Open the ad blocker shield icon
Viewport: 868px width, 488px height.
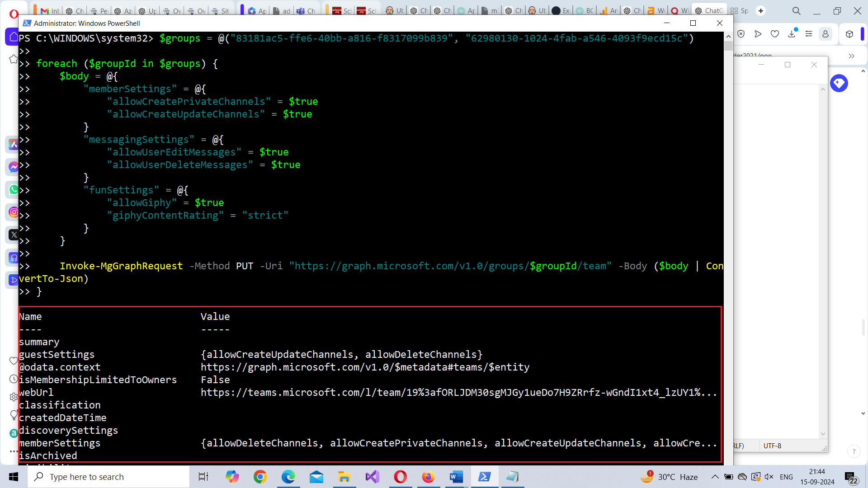[741, 34]
